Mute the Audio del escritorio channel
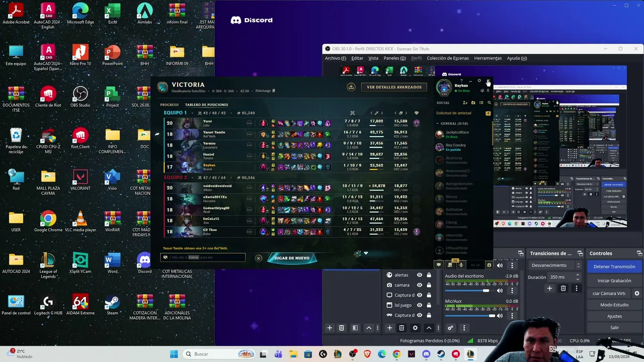This screenshot has height=362, width=644. [500, 291]
